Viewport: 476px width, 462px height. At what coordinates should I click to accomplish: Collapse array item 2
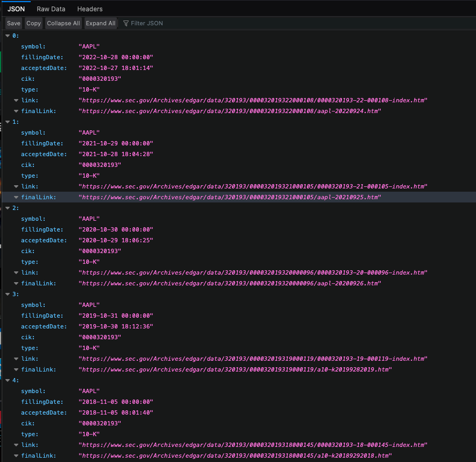8,208
